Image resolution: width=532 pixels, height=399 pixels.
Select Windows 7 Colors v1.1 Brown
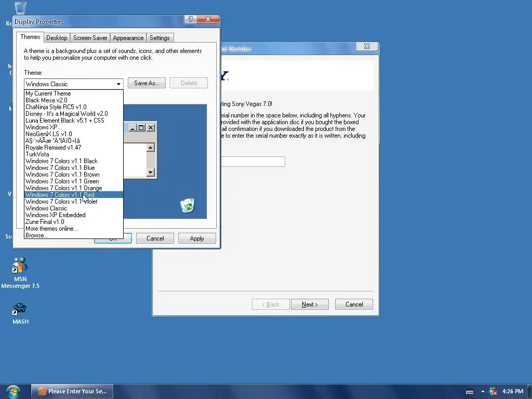[x=74, y=175]
